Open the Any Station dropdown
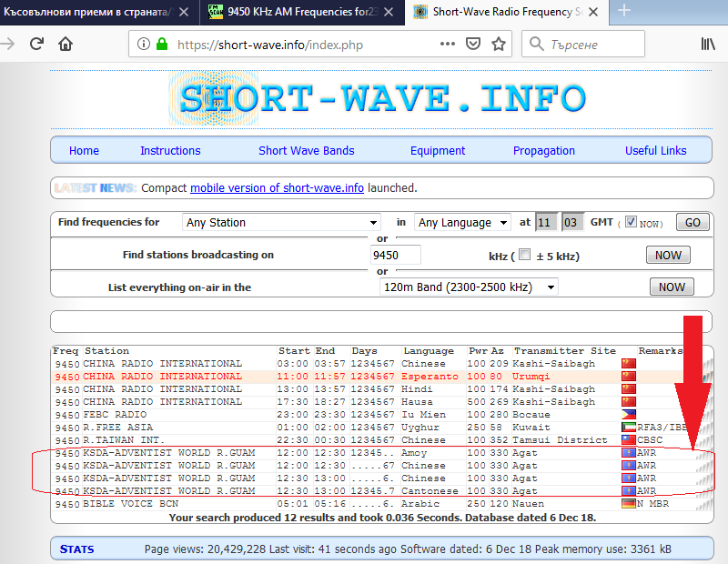Screen dimensions: 728x564 pos(281,223)
